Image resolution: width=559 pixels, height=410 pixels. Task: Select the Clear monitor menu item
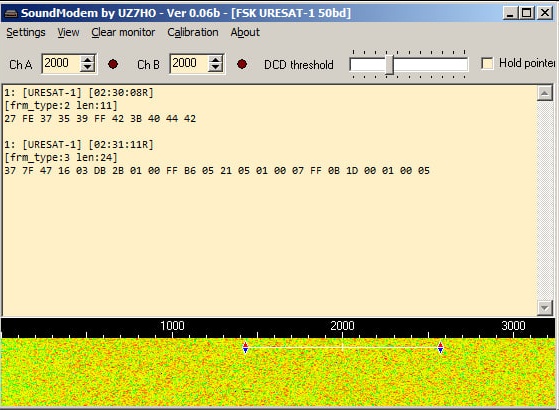(x=123, y=32)
